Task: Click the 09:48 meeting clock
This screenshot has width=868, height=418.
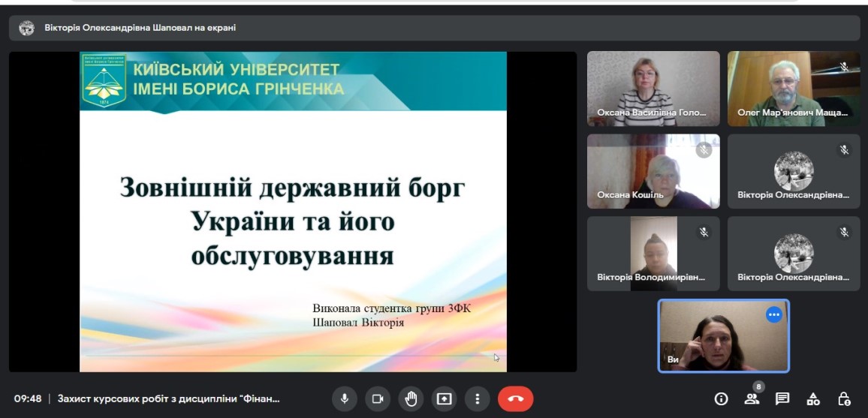Action: 28,398
